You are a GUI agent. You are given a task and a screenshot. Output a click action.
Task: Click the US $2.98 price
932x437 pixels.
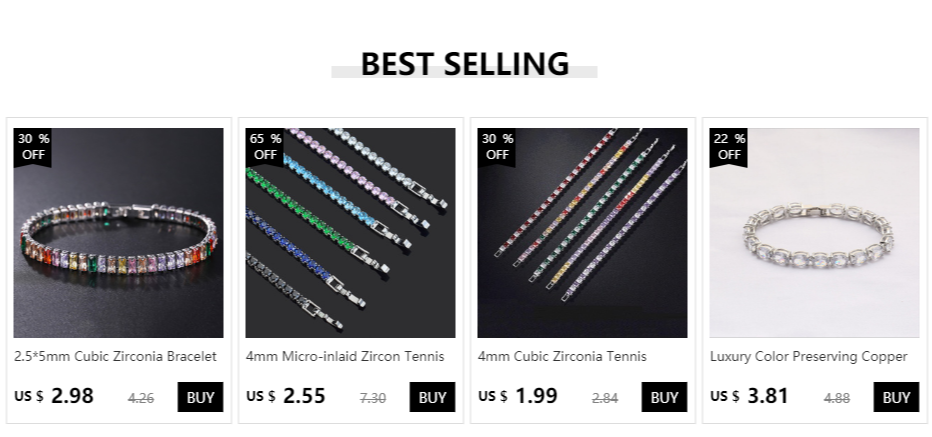coord(55,396)
